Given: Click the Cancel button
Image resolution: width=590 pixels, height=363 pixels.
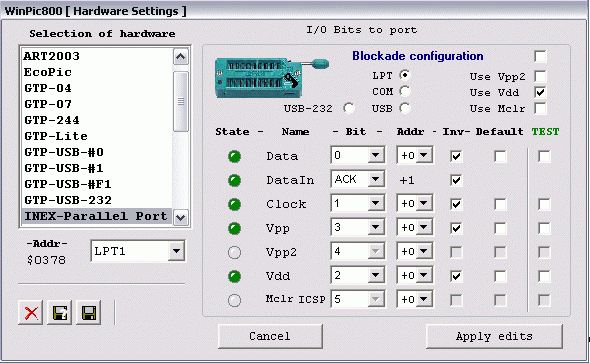Looking at the screenshot, I should pyautogui.click(x=270, y=336).
